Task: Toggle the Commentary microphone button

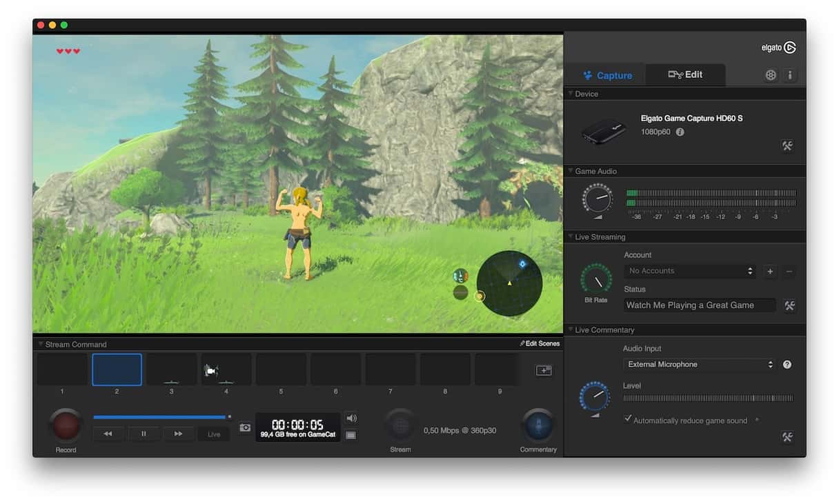Action: click(538, 425)
